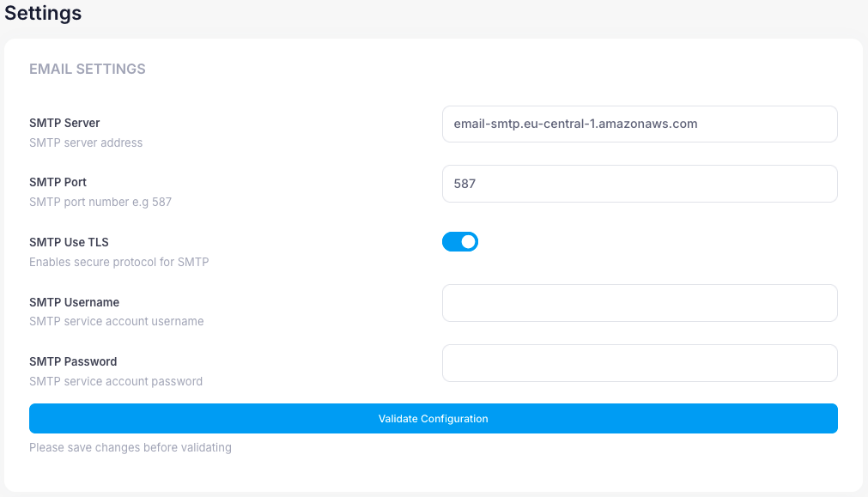Select the empty SMTP Username field
Viewport: 868px width, 497px height.
(x=640, y=303)
